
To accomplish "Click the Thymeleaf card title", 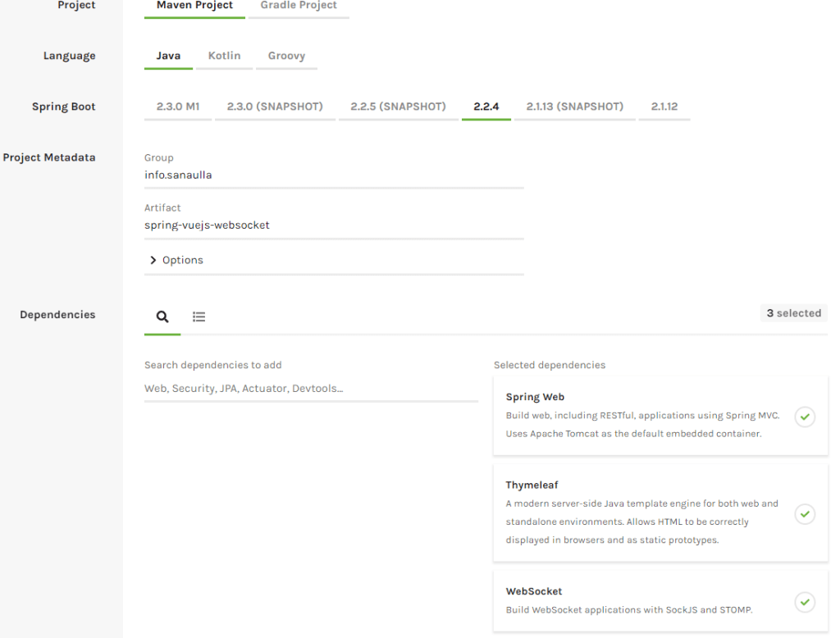I will point(532,485).
